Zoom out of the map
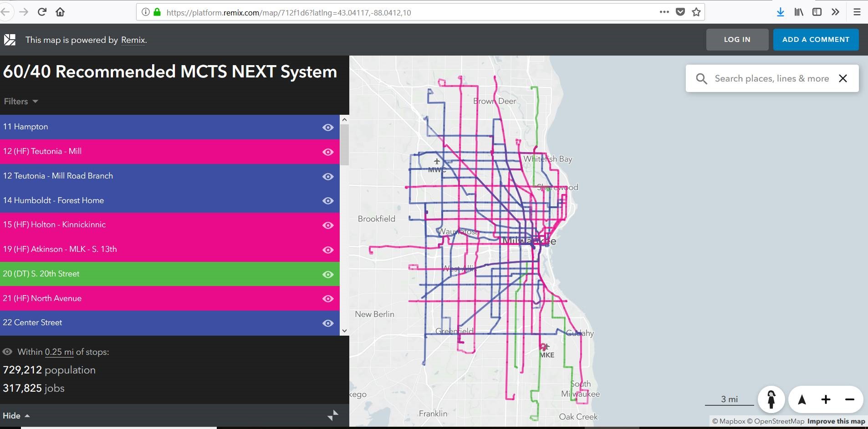The image size is (868, 429). point(849,400)
